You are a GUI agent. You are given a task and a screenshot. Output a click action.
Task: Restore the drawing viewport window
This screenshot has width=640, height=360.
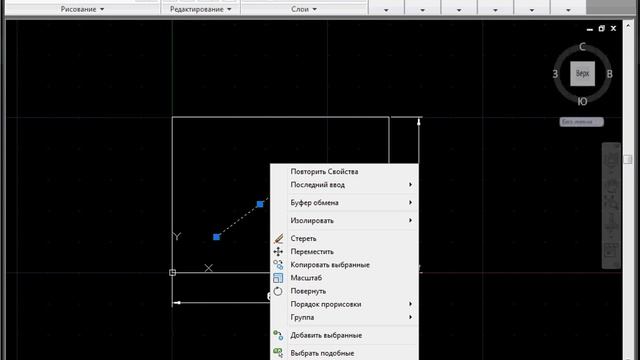coord(601,29)
